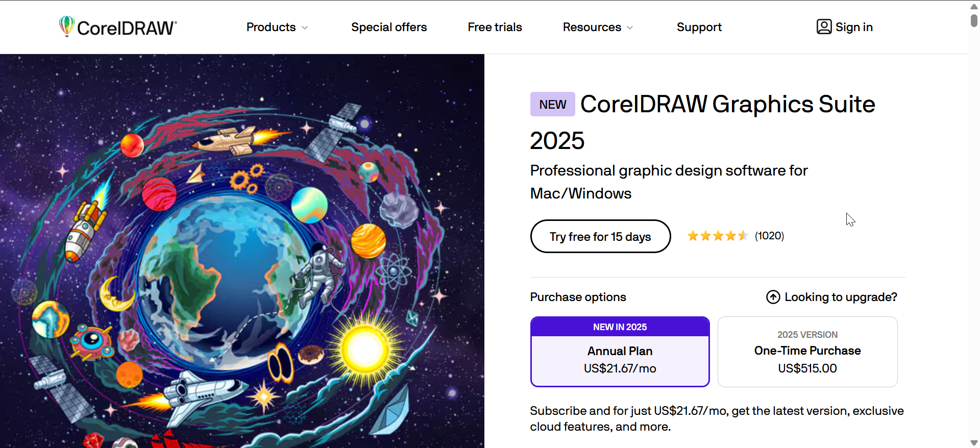
Task: Click the Looking to upgrade? link
Action: tap(840, 297)
